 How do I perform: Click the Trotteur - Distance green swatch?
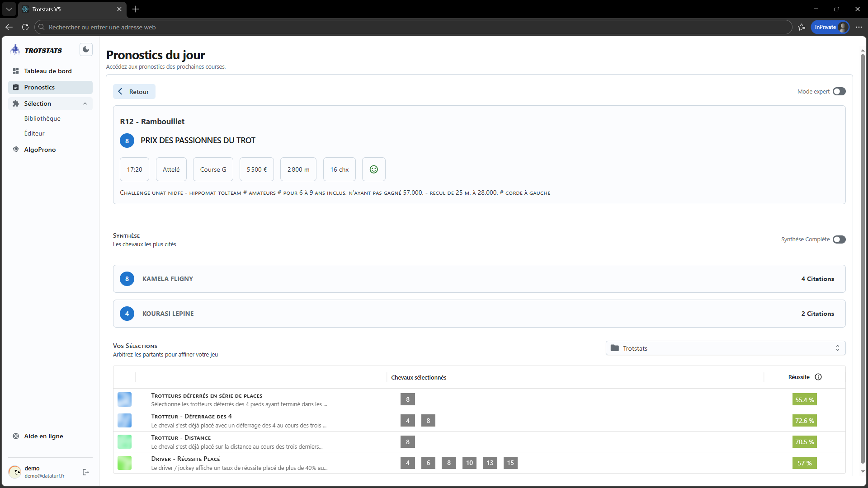pyautogui.click(x=124, y=441)
